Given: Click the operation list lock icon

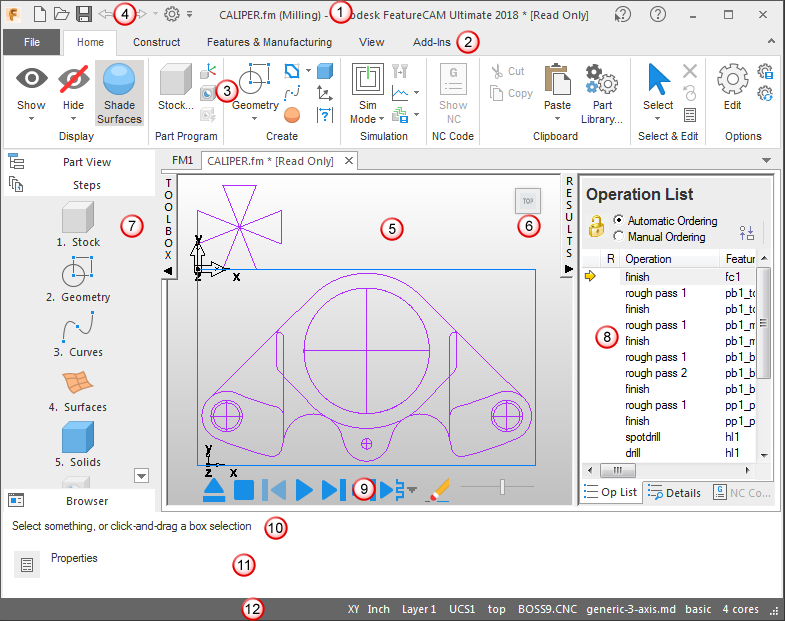Looking at the screenshot, I should (x=596, y=226).
